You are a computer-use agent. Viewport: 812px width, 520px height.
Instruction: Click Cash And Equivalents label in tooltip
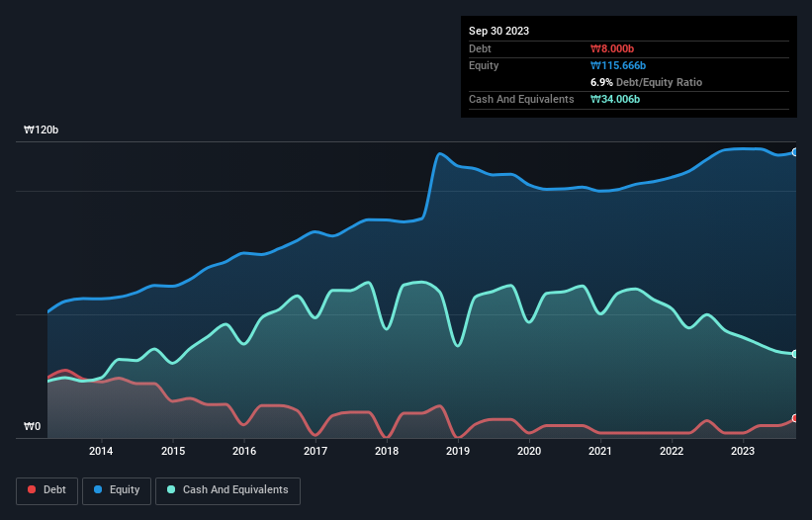(x=521, y=99)
